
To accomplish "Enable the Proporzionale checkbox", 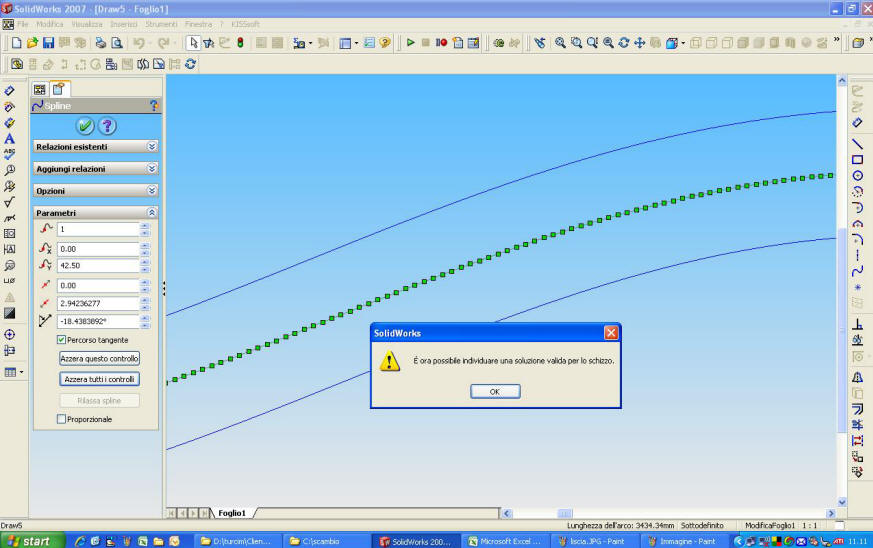I will click(61, 419).
